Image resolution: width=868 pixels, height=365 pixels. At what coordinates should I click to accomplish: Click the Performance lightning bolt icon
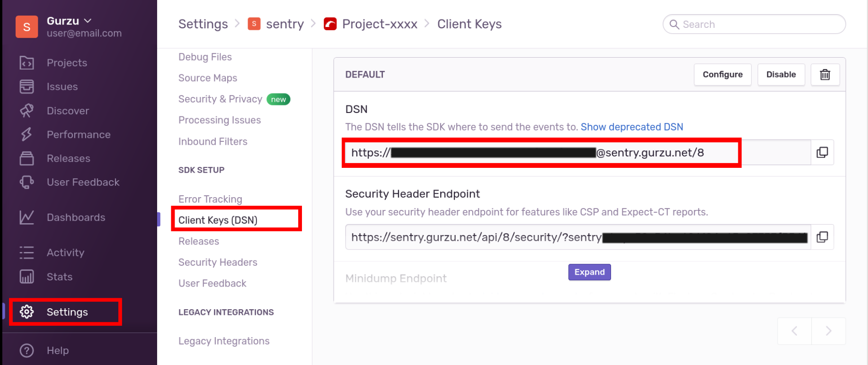click(x=27, y=135)
